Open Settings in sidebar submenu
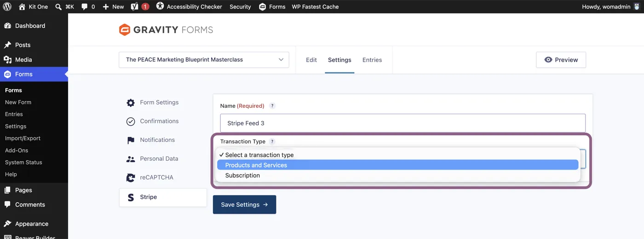 coord(16,126)
